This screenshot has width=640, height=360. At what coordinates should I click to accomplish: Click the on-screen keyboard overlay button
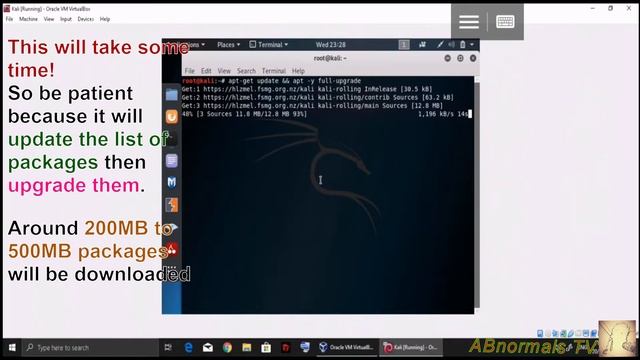[505, 22]
